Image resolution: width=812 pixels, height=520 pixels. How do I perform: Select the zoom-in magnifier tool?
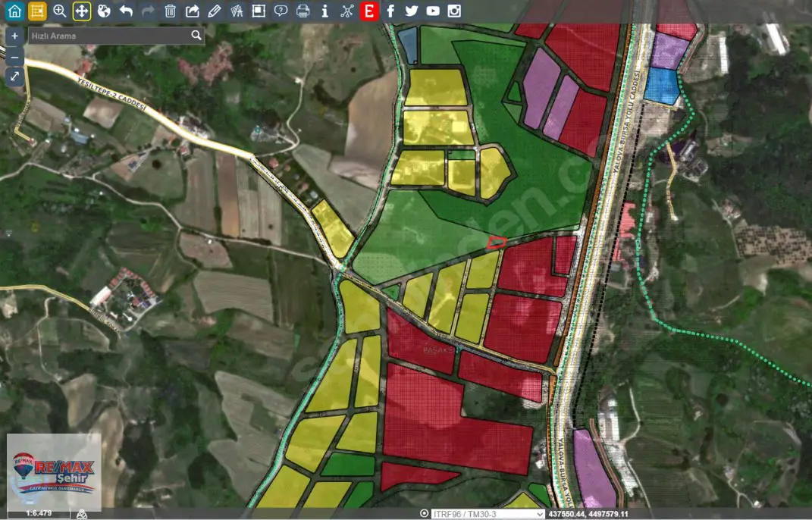(x=60, y=11)
